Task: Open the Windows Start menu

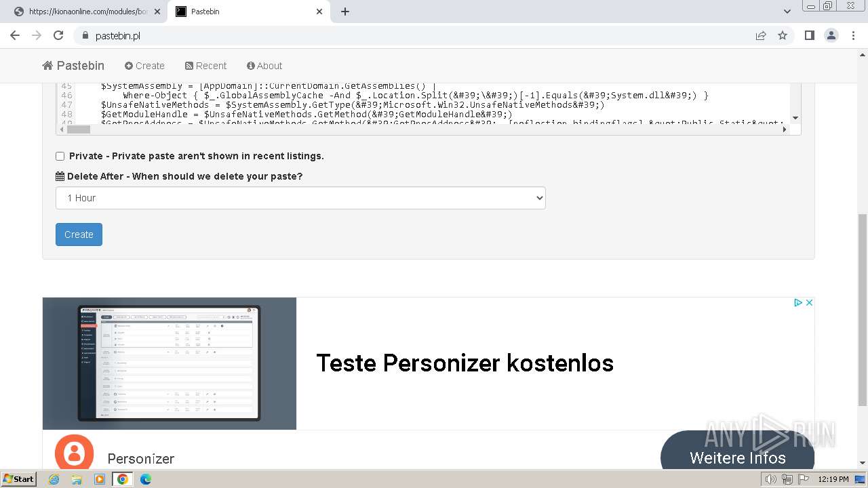Action: pyautogui.click(x=19, y=479)
